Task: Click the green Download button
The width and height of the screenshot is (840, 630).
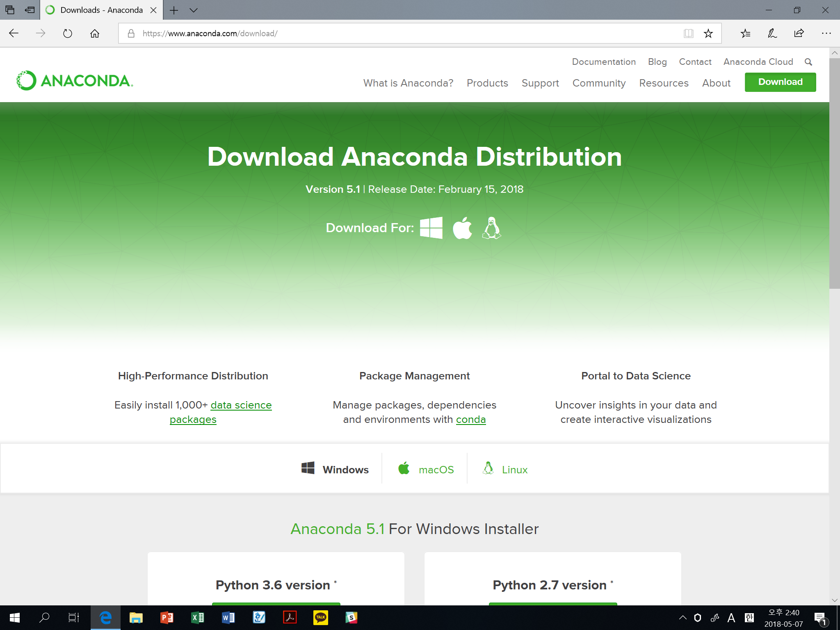Action: pos(780,82)
